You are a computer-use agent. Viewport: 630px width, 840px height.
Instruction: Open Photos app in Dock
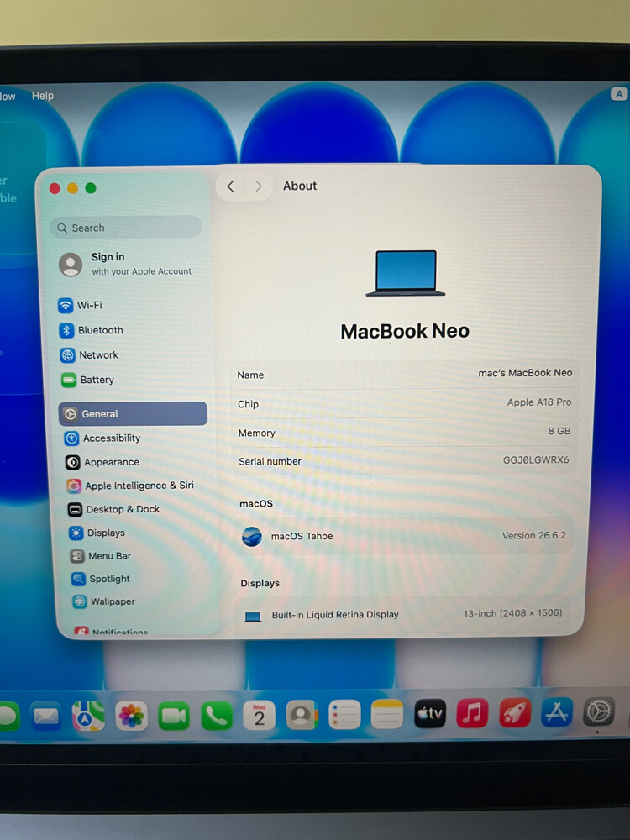131,716
